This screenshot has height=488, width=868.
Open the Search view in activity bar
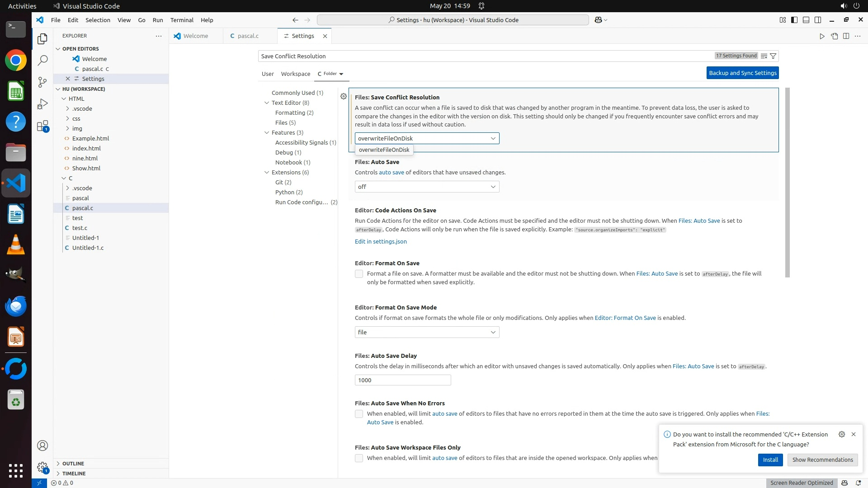[x=42, y=60]
